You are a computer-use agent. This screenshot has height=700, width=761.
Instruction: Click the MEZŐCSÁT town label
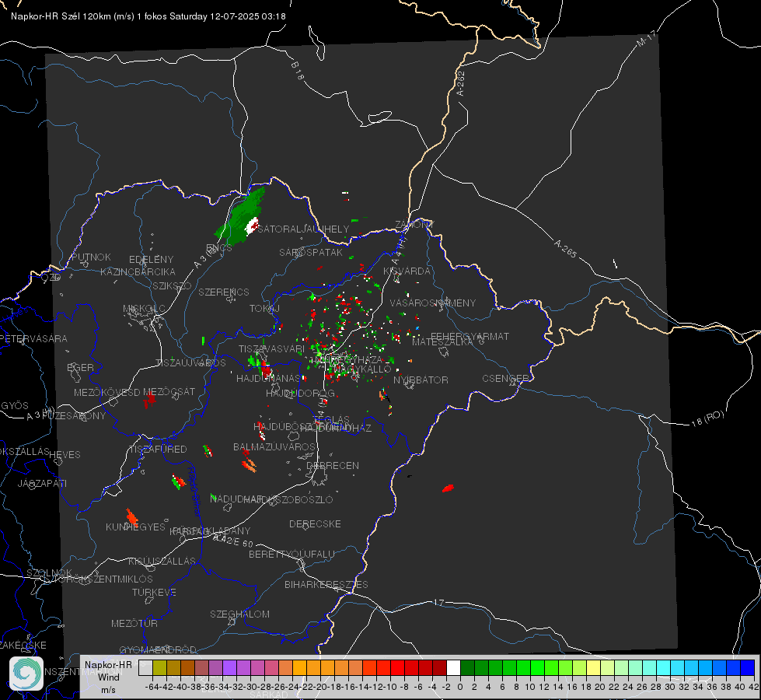[x=169, y=391]
